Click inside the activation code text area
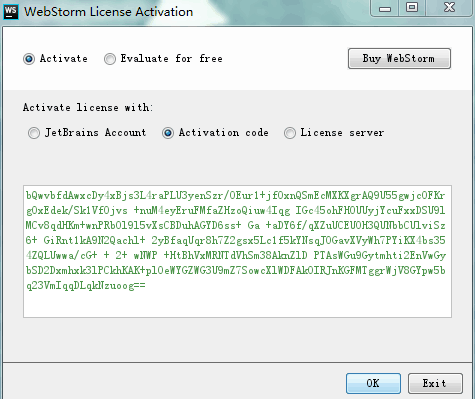The width and height of the screenshot is (475, 399). click(x=237, y=251)
